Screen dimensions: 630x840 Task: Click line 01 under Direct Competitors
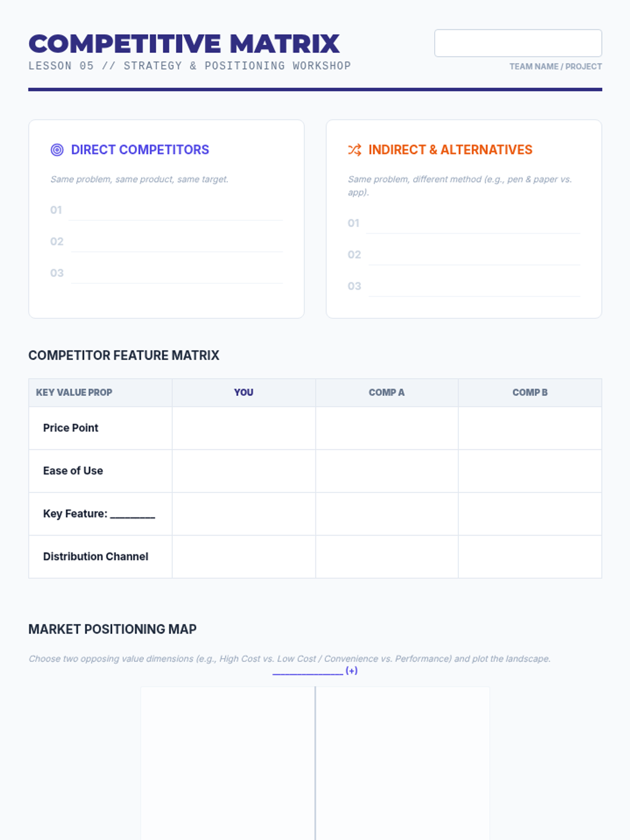pyautogui.click(x=175, y=211)
